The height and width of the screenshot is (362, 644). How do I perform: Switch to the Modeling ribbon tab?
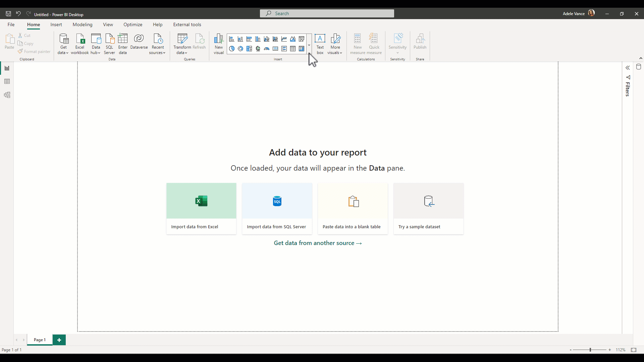click(x=82, y=24)
